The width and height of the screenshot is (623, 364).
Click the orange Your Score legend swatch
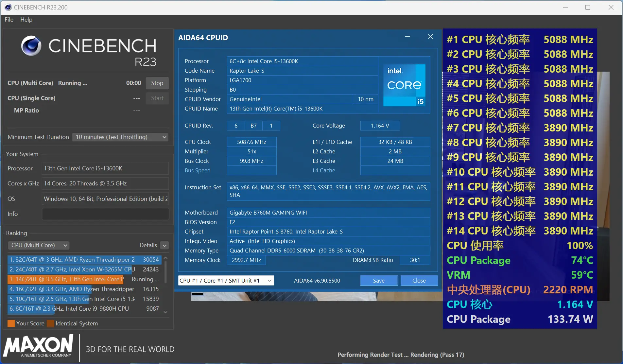pos(11,323)
